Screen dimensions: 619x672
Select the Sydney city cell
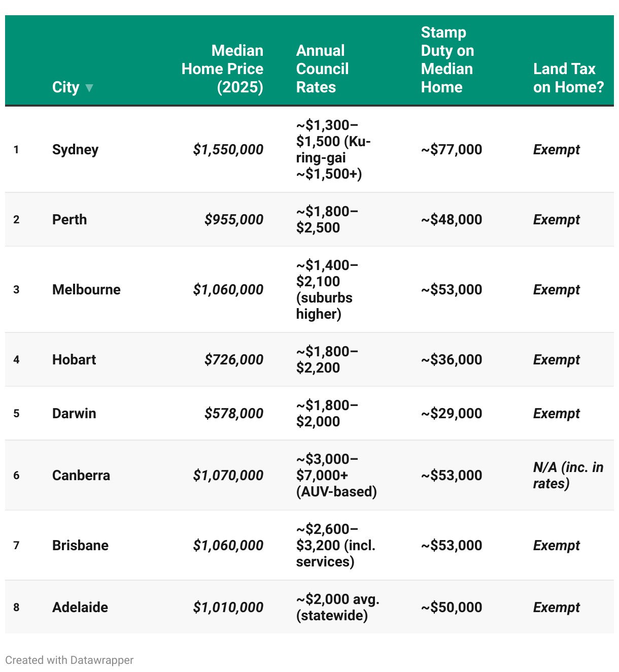pos(75,149)
